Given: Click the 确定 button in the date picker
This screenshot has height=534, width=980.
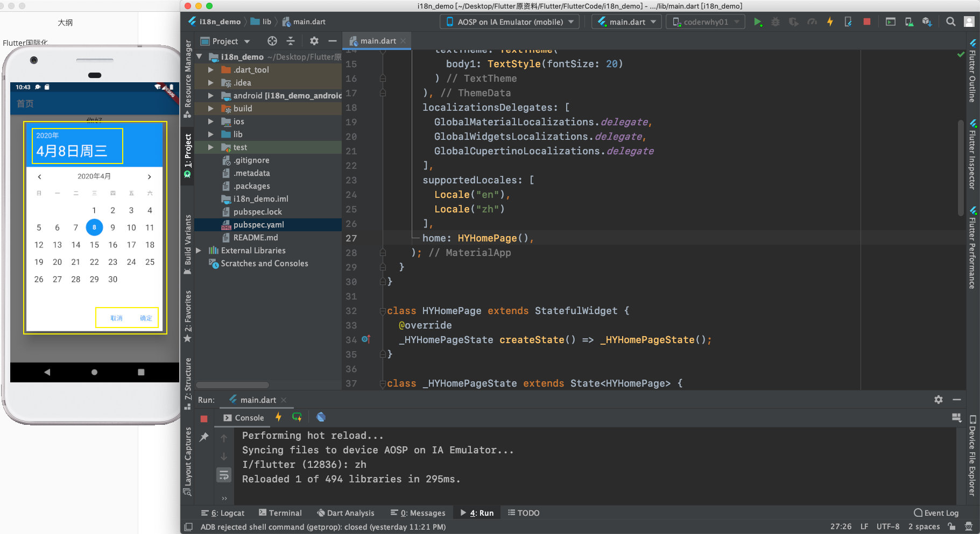Looking at the screenshot, I should 146,318.
